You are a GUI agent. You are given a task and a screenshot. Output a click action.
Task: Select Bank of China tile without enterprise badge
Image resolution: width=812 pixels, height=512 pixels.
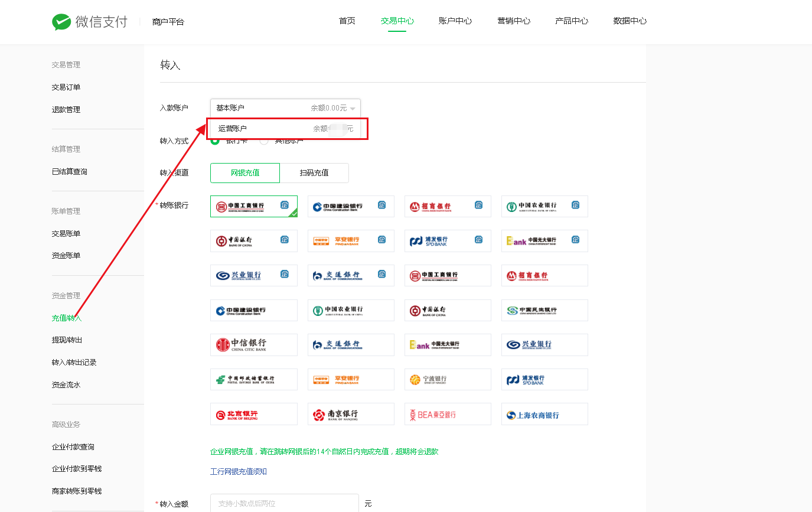(448, 310)
